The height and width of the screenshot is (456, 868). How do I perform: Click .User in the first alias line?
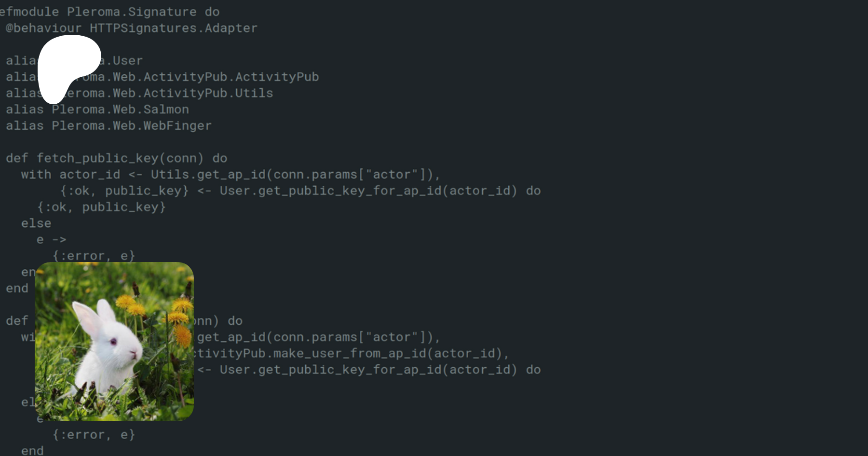pos(127,61)
